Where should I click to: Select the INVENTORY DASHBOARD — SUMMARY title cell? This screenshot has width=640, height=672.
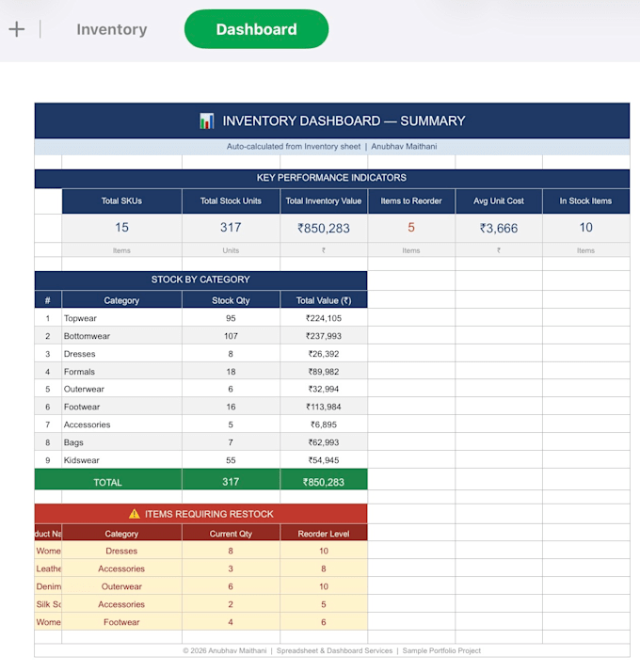pyautogui.click(x=332, y=120)
